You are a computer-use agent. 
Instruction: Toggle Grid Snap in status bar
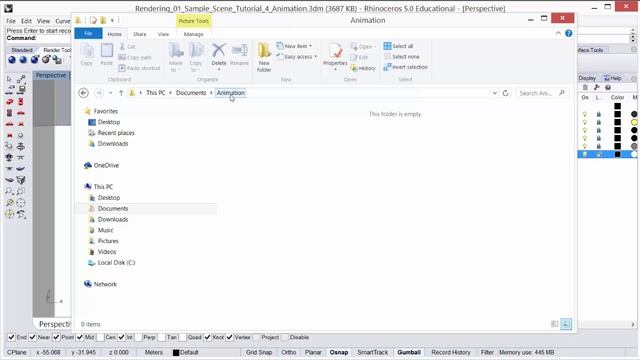259,352
